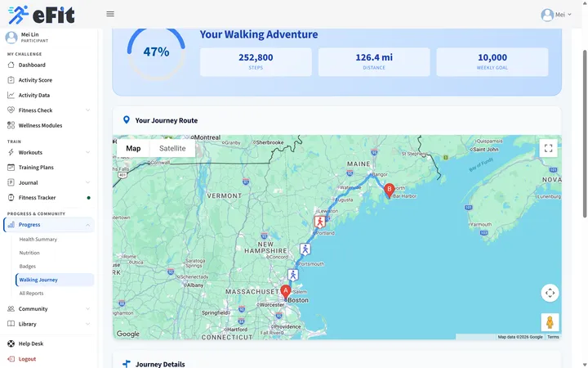Click the 126.4 mi Distance card
Image resolution: width=588 pixels, height=368 pixels.
(374, 62)
